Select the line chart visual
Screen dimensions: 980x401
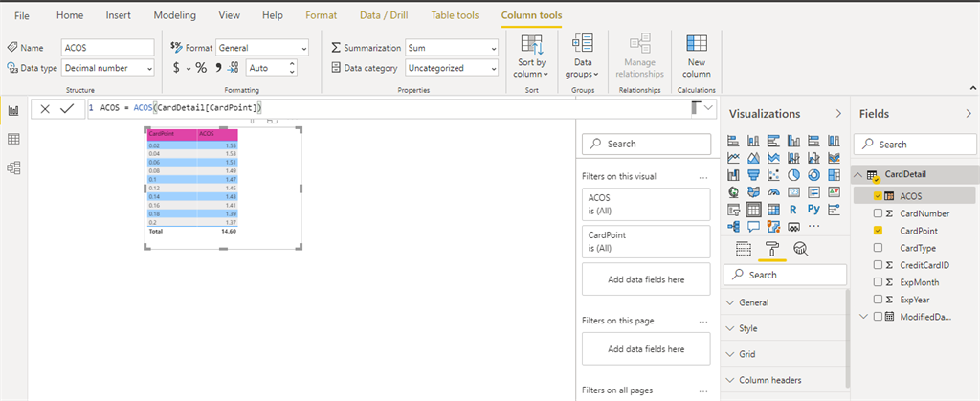(x=734, y=158)
